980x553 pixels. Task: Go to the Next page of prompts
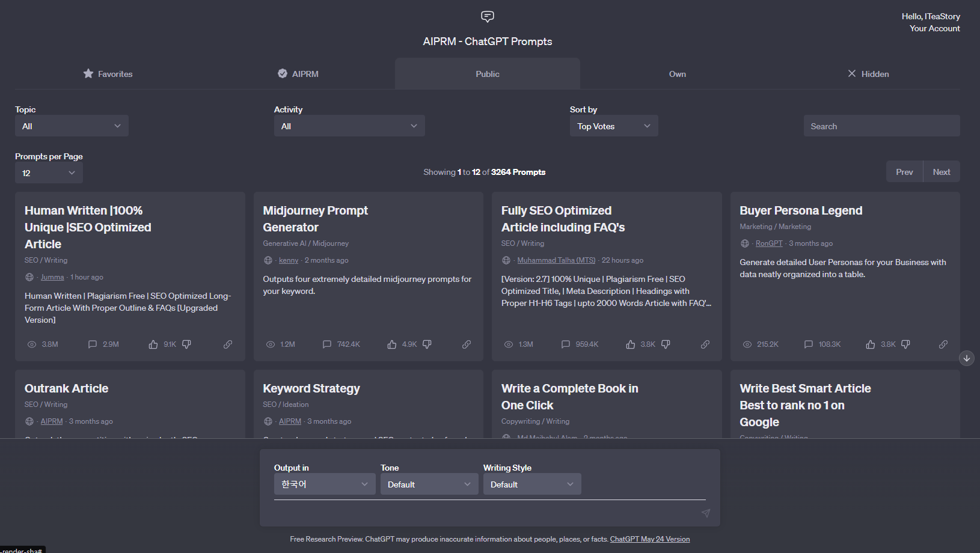pos(942,172)
